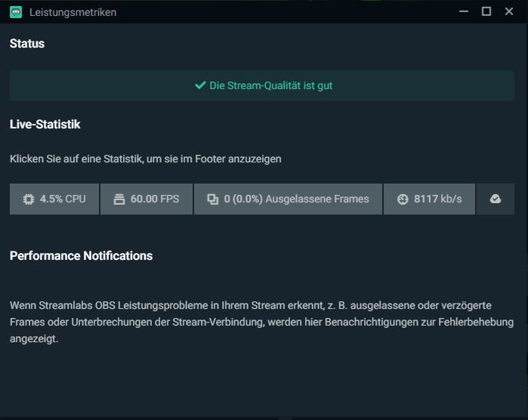
Task: Close the Leistungsmetriken window
Action: [x=509, y=11]
